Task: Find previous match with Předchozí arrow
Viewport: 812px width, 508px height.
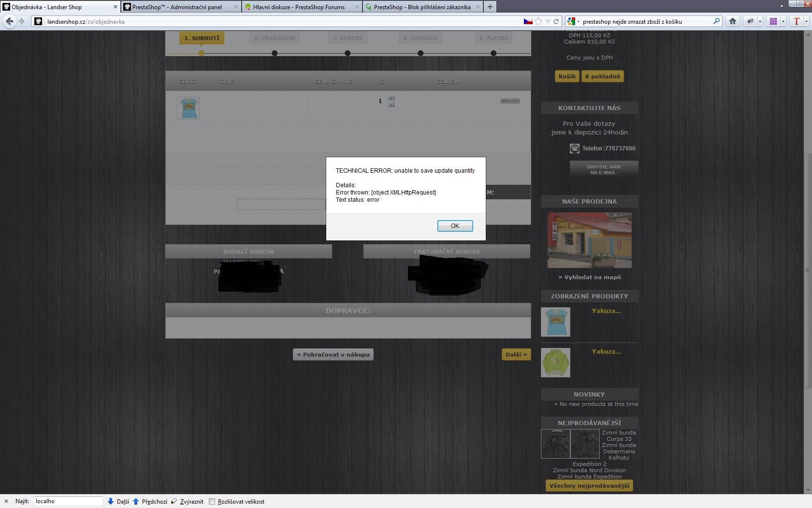Action: point(150,502)
